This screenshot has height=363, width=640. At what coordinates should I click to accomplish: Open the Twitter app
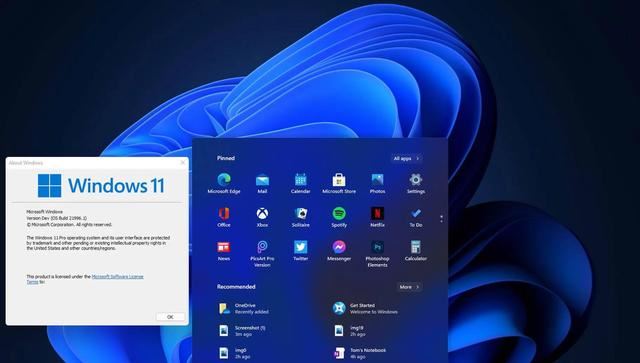tap(300, 250)
